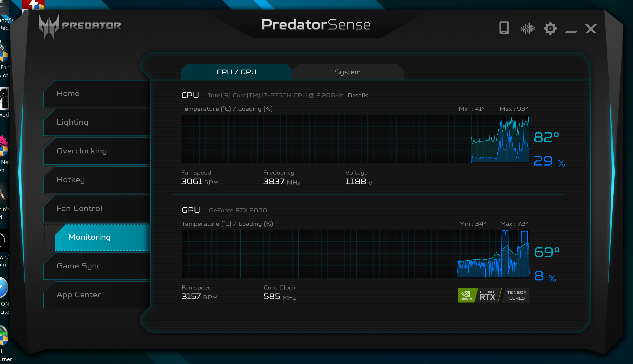Image resolution: width=633 pixels, height=364 pixels.
Task: Open the settings gear icon
Action: (550, 28)
